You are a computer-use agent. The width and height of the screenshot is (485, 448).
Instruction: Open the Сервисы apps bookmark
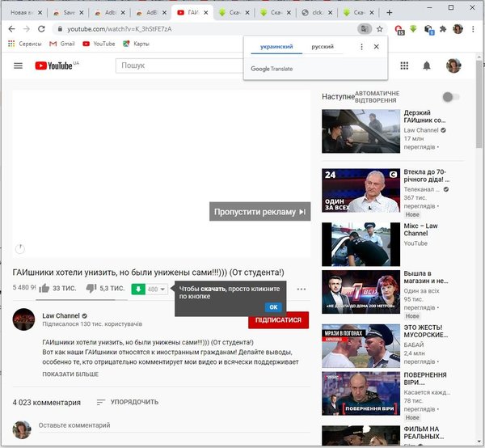[25, 44]
